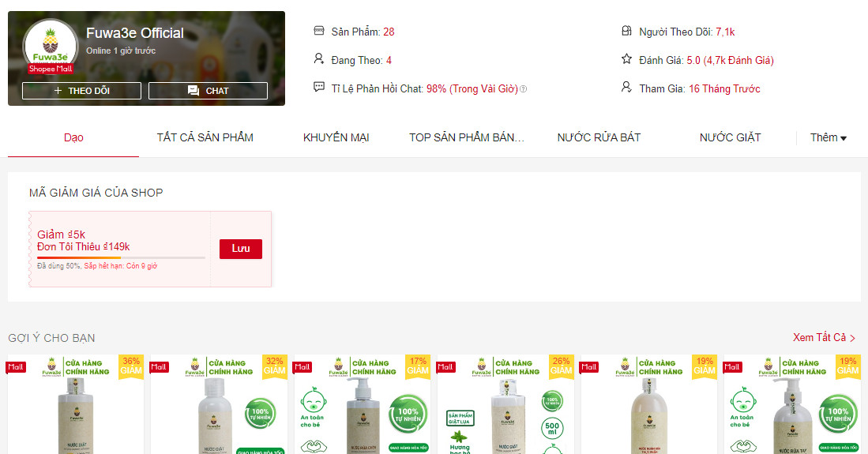Open the KHUYẾN MẠI tab
Image resolution: width=868 pixels, height=454 pixels.
(336, 138)
